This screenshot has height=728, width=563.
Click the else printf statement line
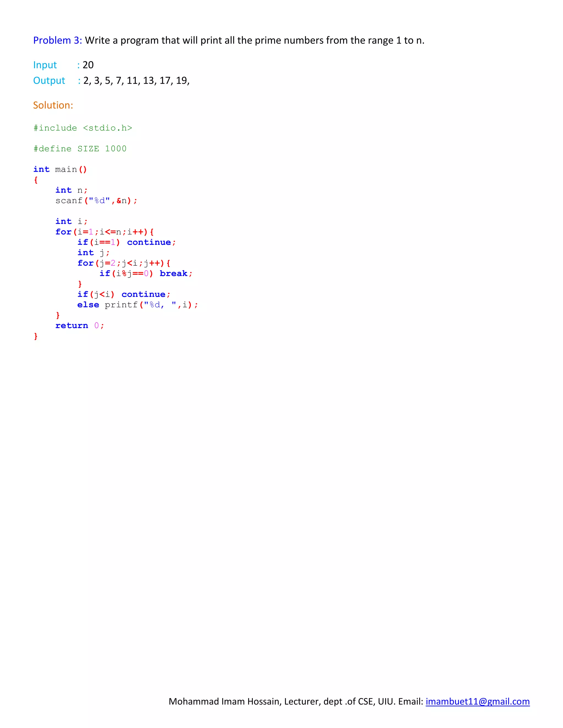tap(137, 305)
